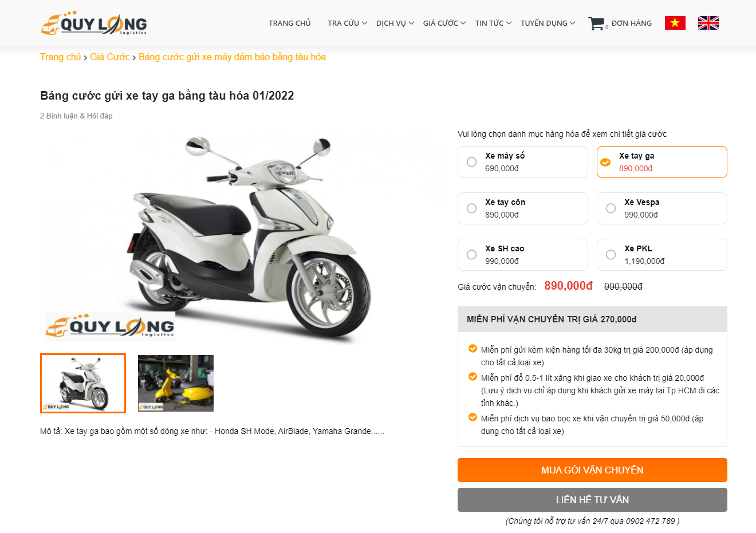Go to TRANG CHỦ menu item
This screenshot has height=533, width=756.
290,23
